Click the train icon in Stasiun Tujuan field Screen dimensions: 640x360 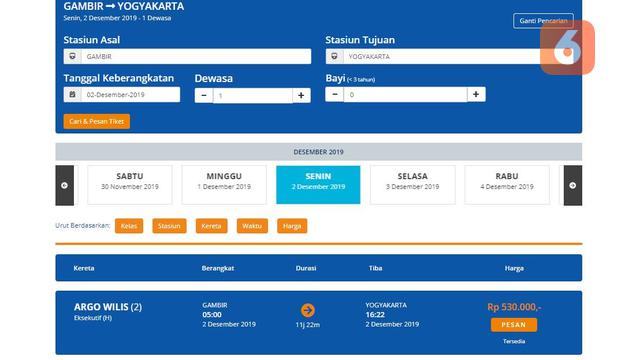click(334, 56)
